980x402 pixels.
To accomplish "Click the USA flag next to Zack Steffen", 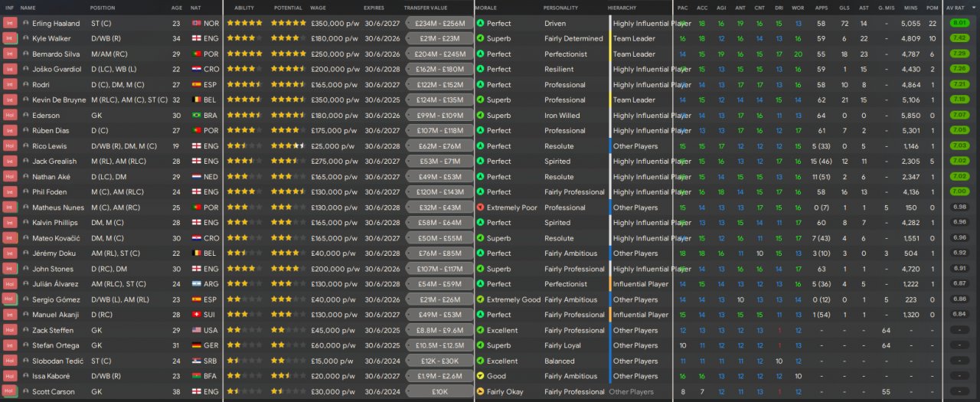I will tap(196, 330).
